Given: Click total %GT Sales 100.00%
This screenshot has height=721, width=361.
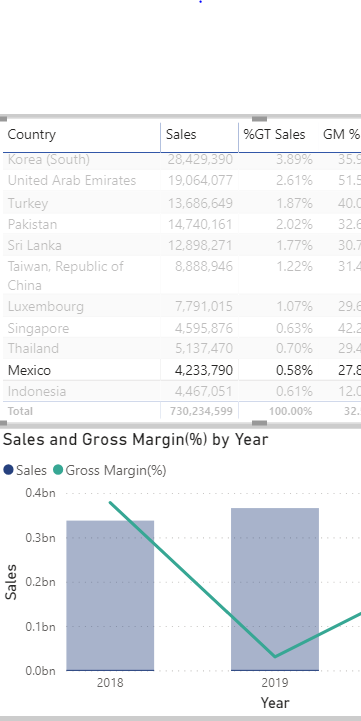Looking at the screenshot, I should (291, 411).
